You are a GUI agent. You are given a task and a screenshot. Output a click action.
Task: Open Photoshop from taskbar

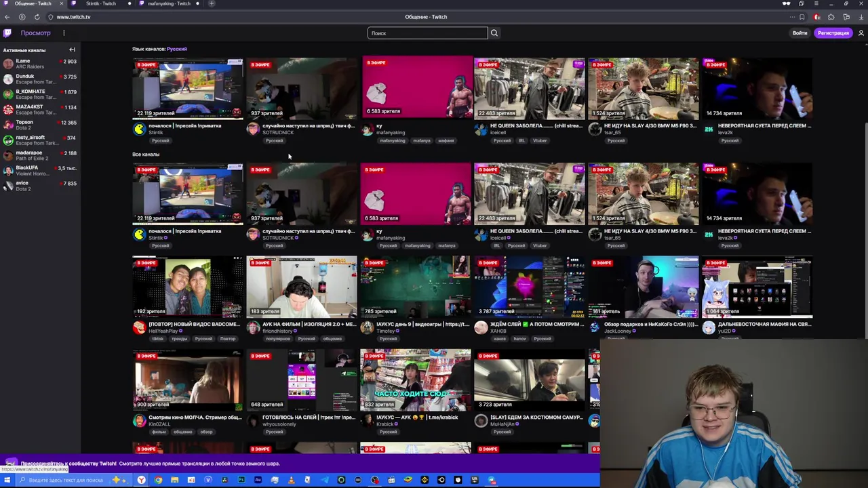(x=241, y=480)
